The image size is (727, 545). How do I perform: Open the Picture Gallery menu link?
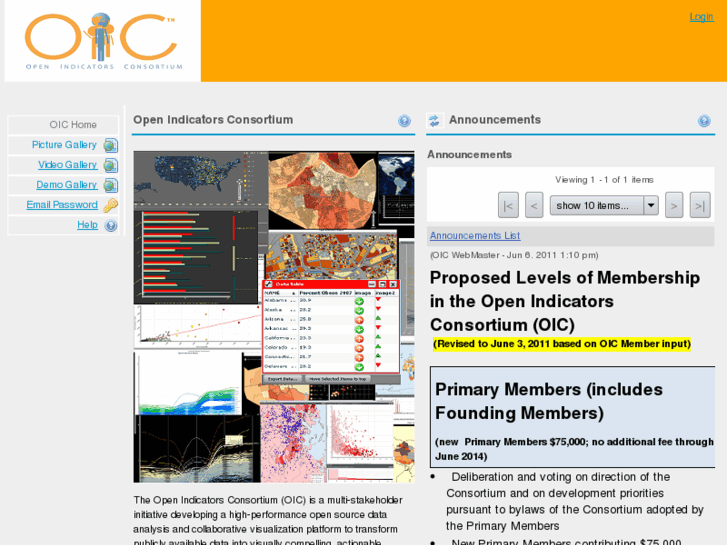[64, 145]
